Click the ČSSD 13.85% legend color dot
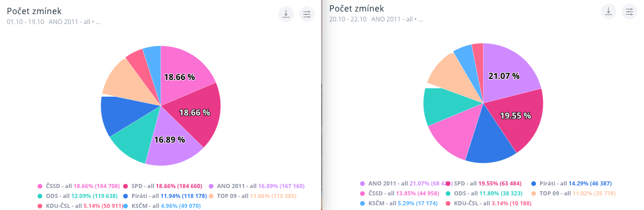Image resolution: width=644 pixels, height=210 pixels. pyautogui.click(x=363, y=194)
